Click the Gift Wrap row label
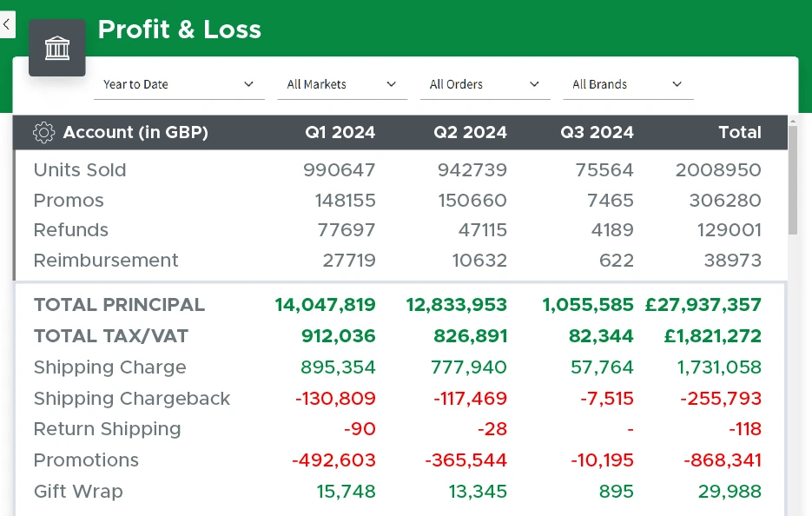The height and width of the screenshot is (516, 812). [x=78, y=491]
